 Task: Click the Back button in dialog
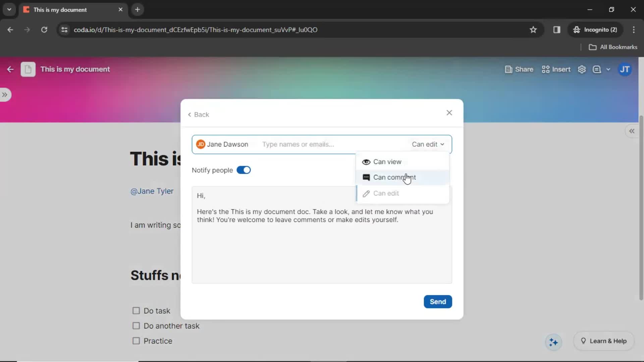click(x=199, y=115)
